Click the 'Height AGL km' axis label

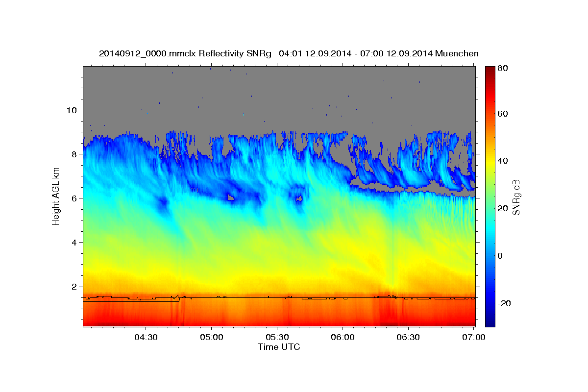pyautogui.click(x=56, y=196)
